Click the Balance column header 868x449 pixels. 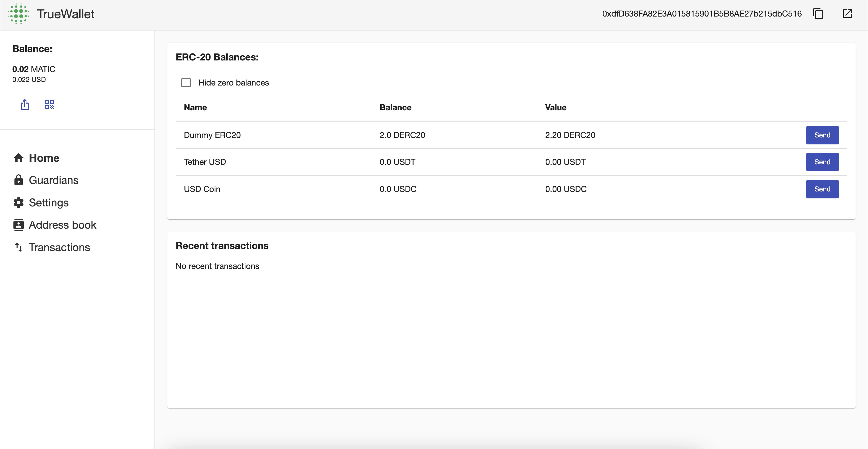pyautogui.click(x=396, y=107)
